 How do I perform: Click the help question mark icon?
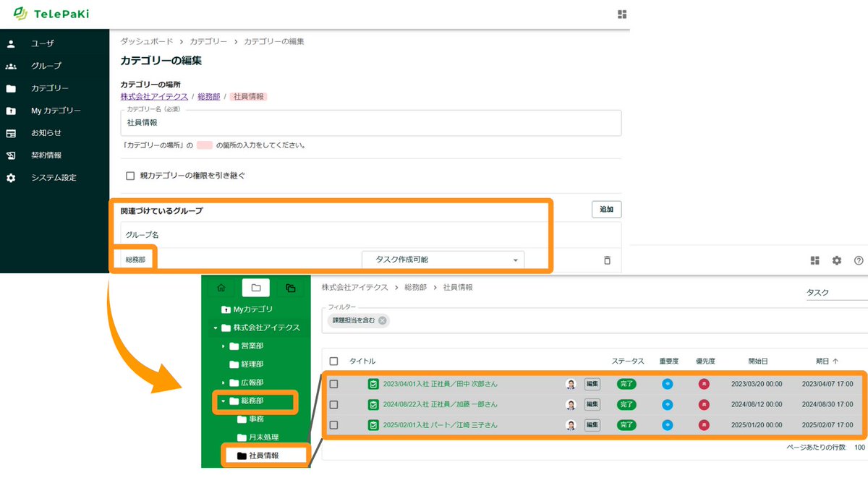click(x=859, y=260)
